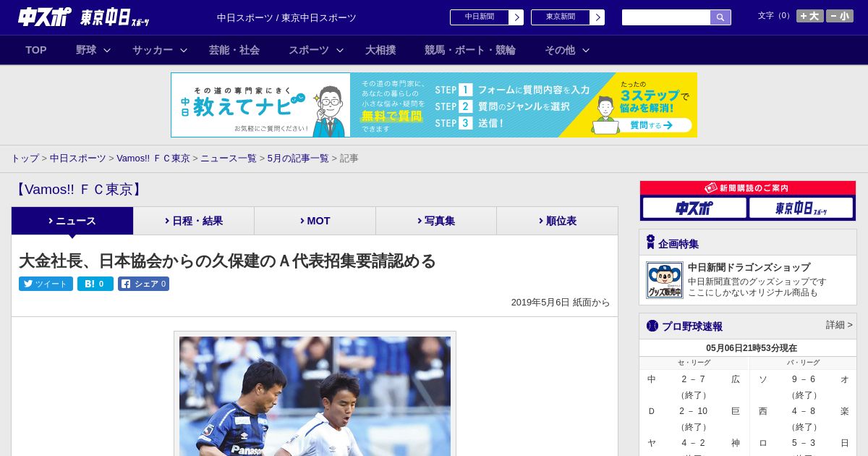Open the 芸能・社会 menu item
This screenshot has width=868, height=456.
[234, 50]
